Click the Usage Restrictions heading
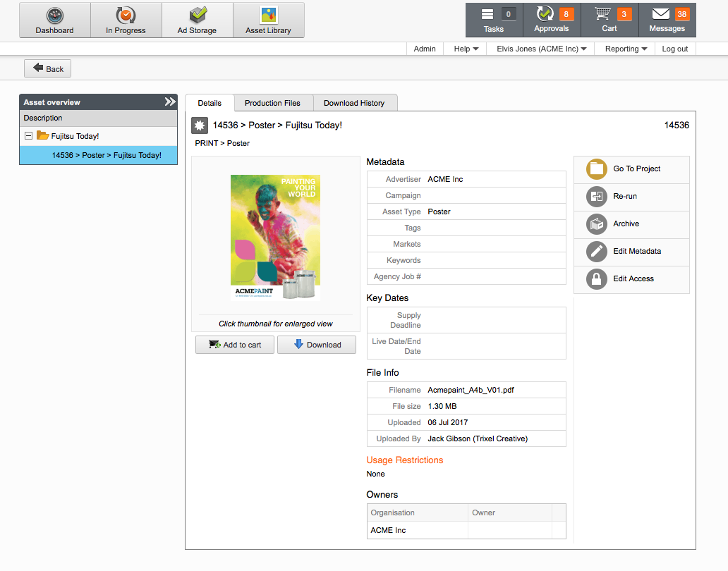This screenshot has height=571, width=728. tap(405, 460)
